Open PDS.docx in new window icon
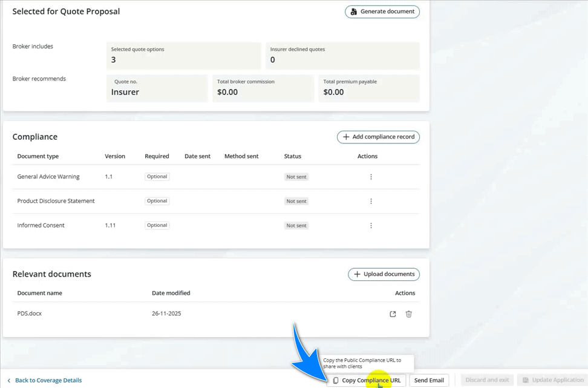This screenshot has width=588, height=388. (393, 314)
